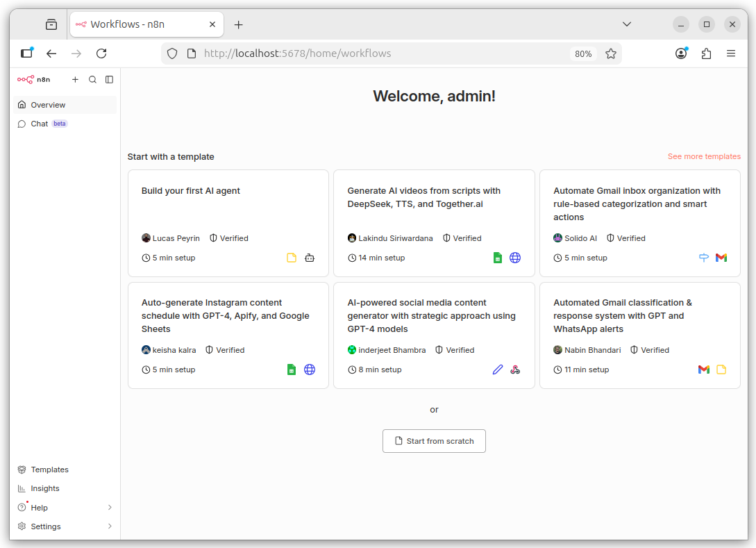Toggle the browser sidebar panel icon

[x=26, y=53]
